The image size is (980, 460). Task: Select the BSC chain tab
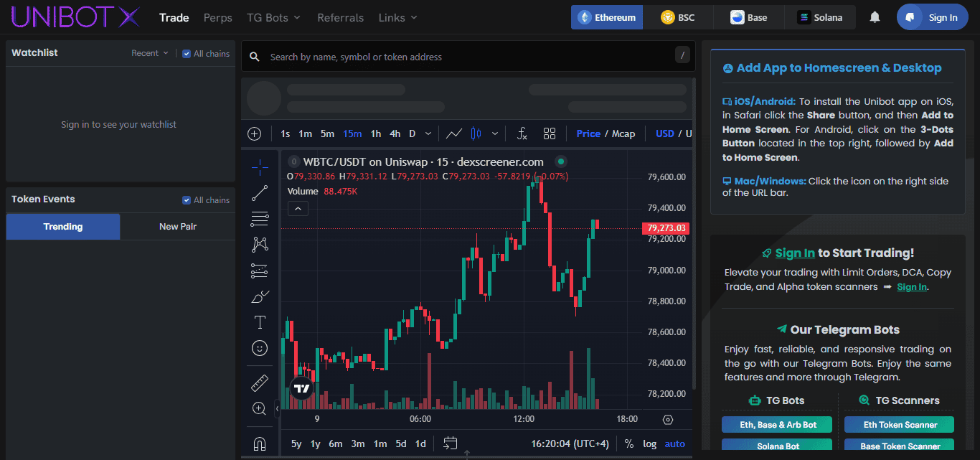coord(678,17)
